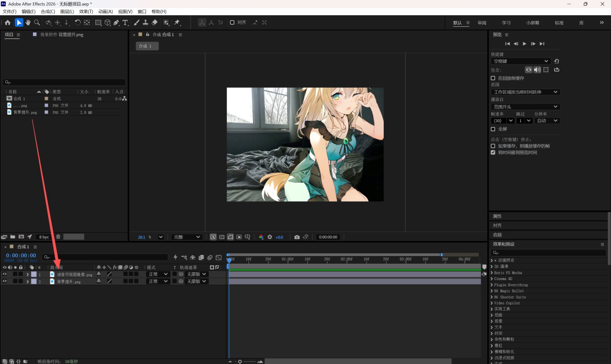Enable the 全屏 checkbox
Viewport: 611px width, 364px height.
click(x=493, y=129)
